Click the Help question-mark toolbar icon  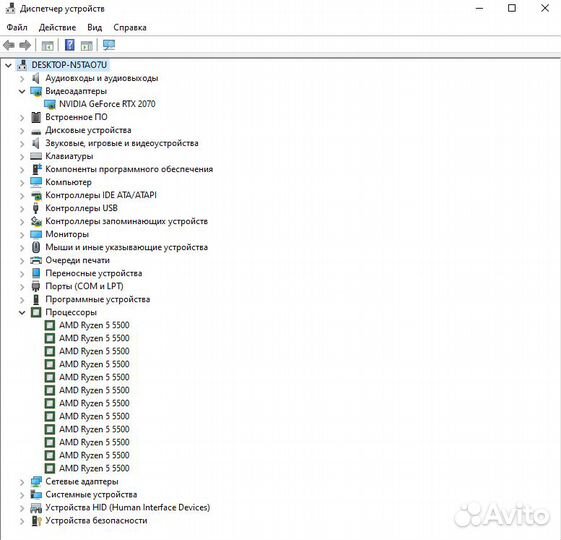click(x=69, y=45)
